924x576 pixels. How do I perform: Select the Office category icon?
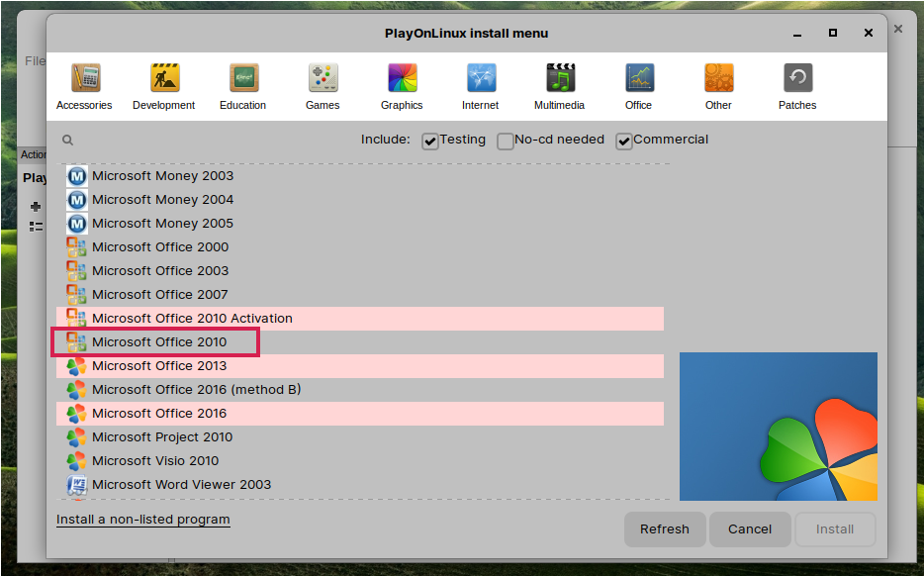pos(639,77)
